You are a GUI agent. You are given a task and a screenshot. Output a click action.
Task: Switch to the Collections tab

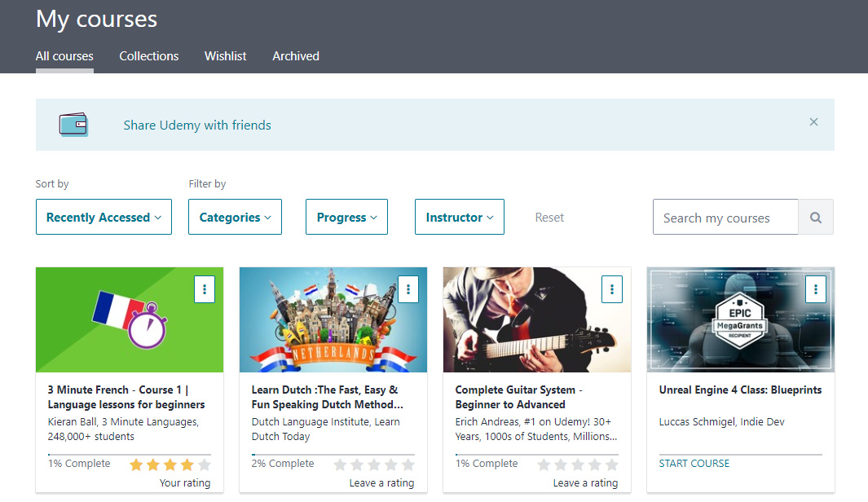pos(149,56)
